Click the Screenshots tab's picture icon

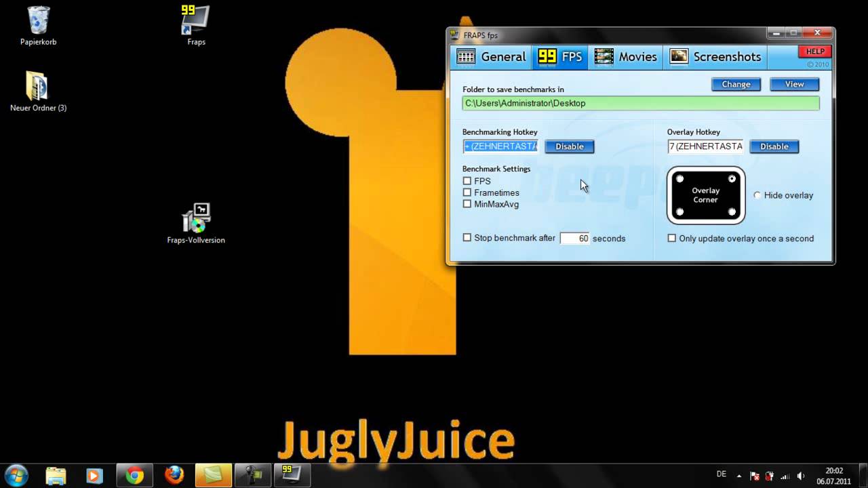(679, 56)
